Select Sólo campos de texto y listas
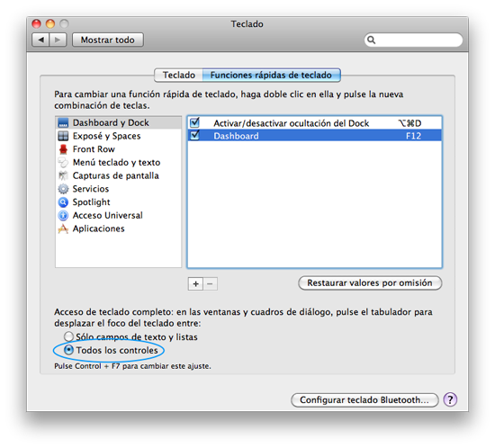 (x=68, y=336)
